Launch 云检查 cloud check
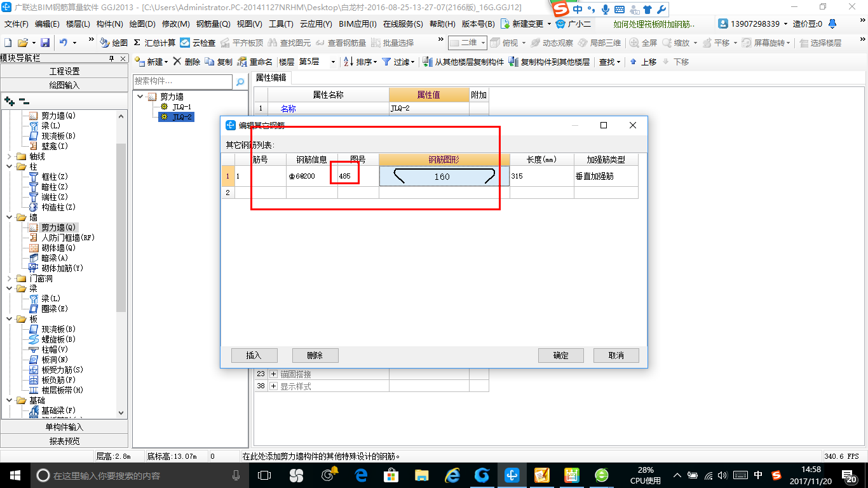 coord(198,43)
